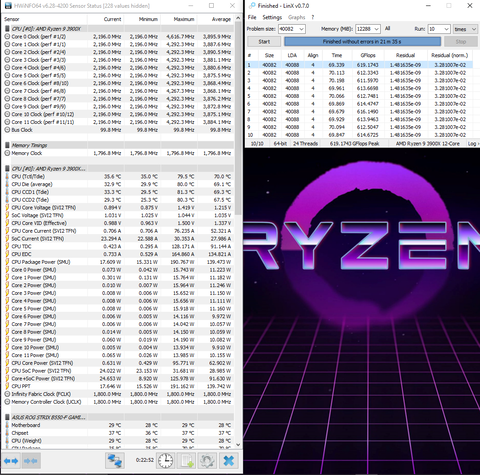Click the thermometer icon beside CPU (Tctl/Tdie)
Image resolution: width=480 pixels, height=475 pixels.
point(7,177)
